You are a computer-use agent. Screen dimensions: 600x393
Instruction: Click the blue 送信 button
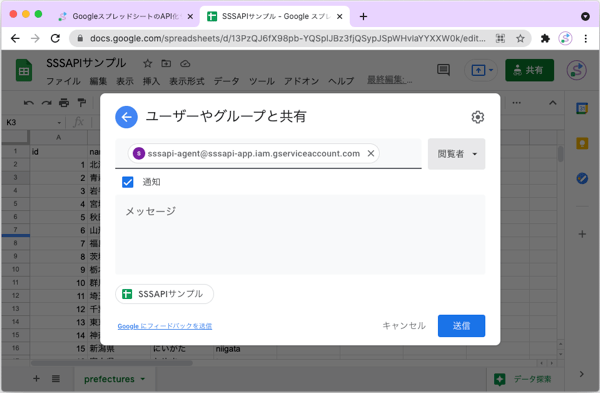pos(461,326)
